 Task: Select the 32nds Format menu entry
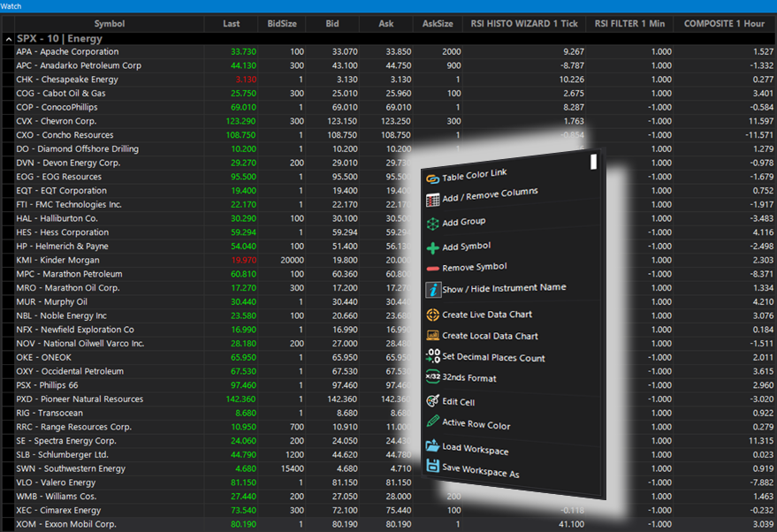point(468,378)
